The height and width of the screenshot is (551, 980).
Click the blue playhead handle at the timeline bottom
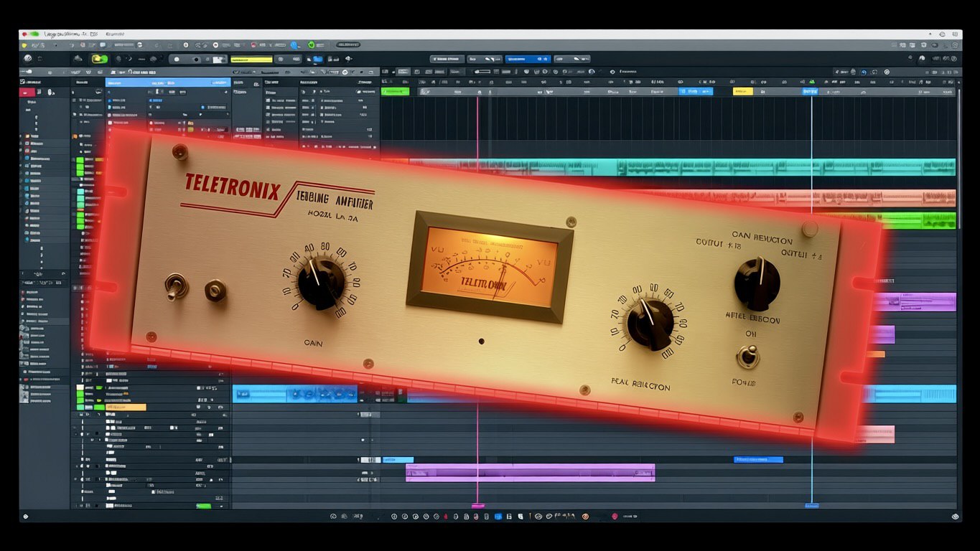point(812,506)
